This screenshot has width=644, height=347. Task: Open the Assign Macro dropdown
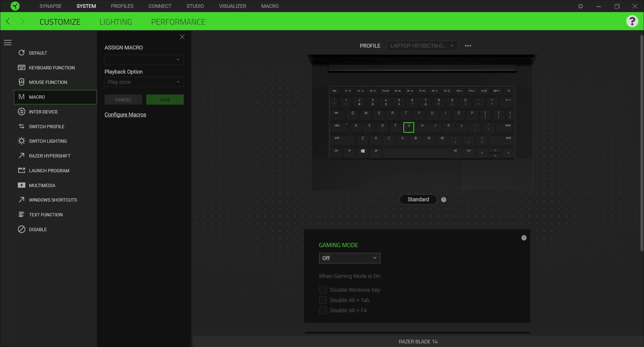(x=144, y=60)
